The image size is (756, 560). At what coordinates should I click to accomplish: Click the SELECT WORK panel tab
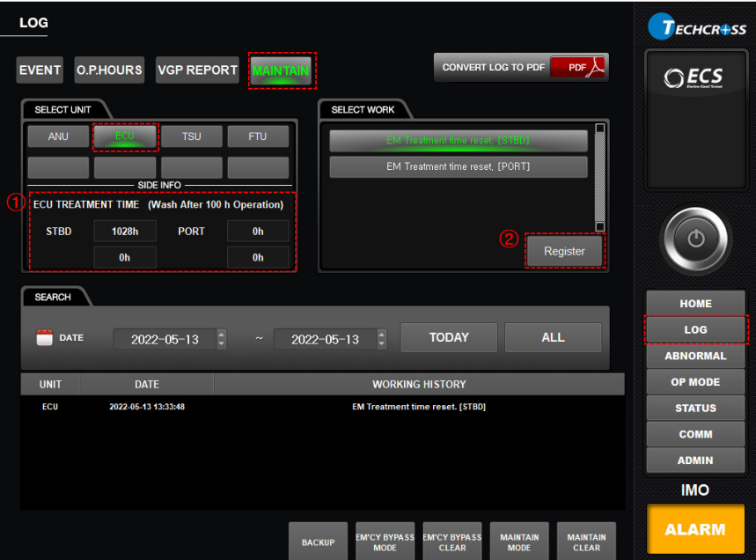pyautogui.click(x=363, y=109)
